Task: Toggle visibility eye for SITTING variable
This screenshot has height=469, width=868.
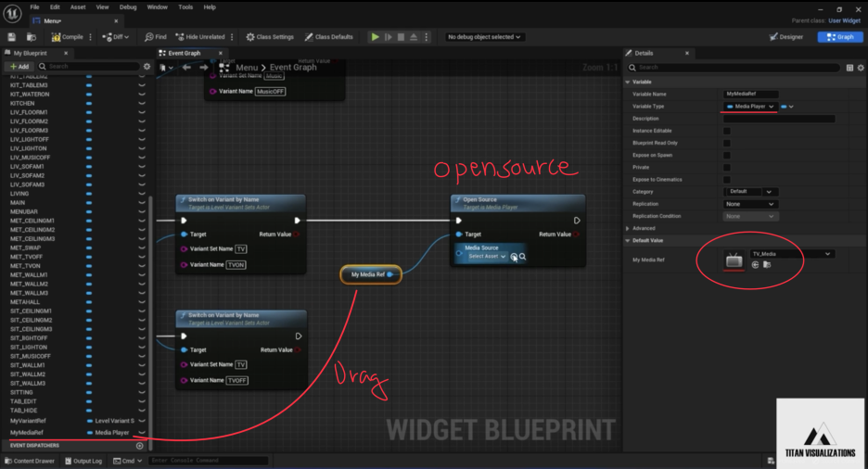Action: click(142, 392)
